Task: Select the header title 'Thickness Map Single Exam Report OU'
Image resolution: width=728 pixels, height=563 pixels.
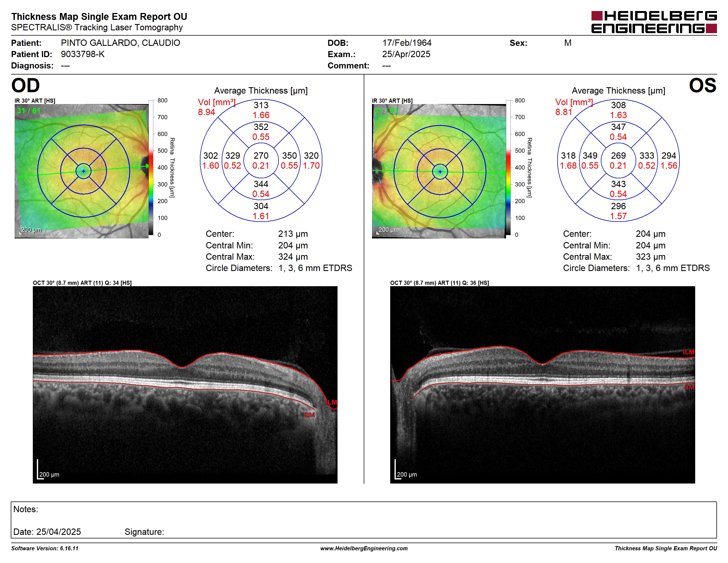Action: 99,16
